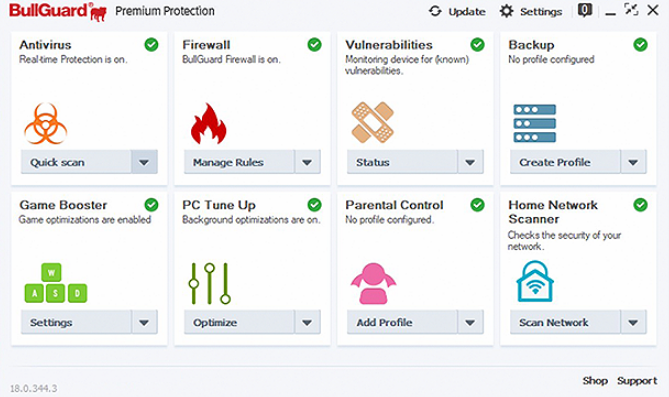
Task: Click the Create Profile backup button
Action: [565, 162]
